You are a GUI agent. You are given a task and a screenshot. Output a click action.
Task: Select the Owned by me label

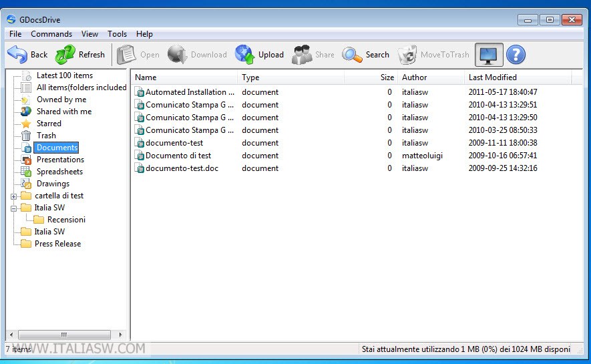(x=61, y=100)
